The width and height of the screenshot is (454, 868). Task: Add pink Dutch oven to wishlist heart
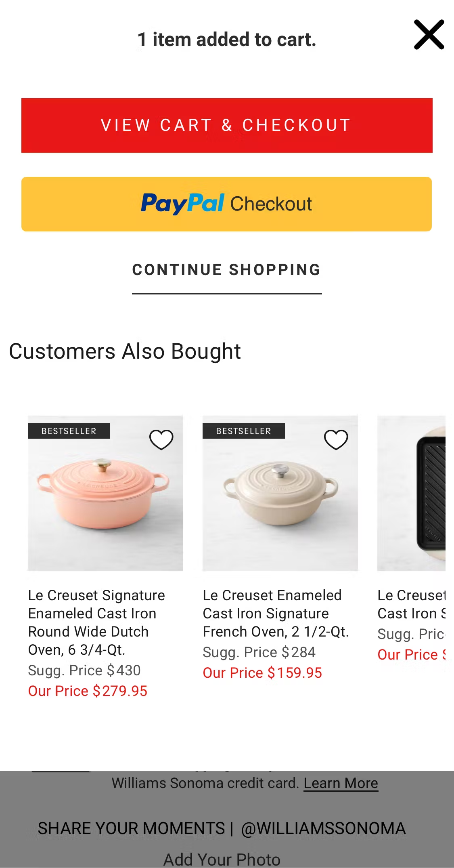point(161,439)
